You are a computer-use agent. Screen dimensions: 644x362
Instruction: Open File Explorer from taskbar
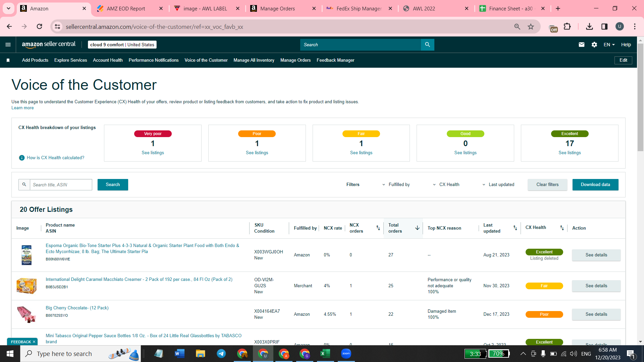(201, 354)
